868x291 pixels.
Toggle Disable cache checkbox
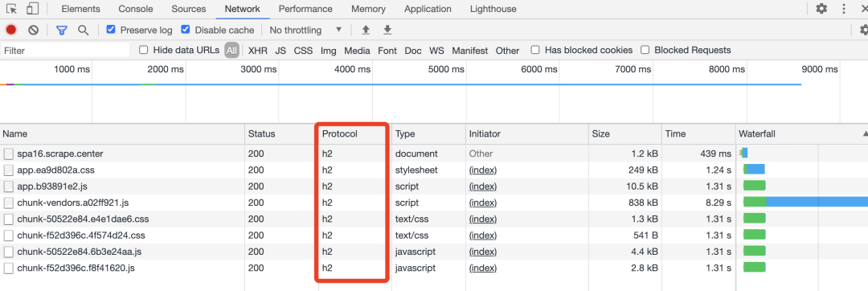[186, 29]
